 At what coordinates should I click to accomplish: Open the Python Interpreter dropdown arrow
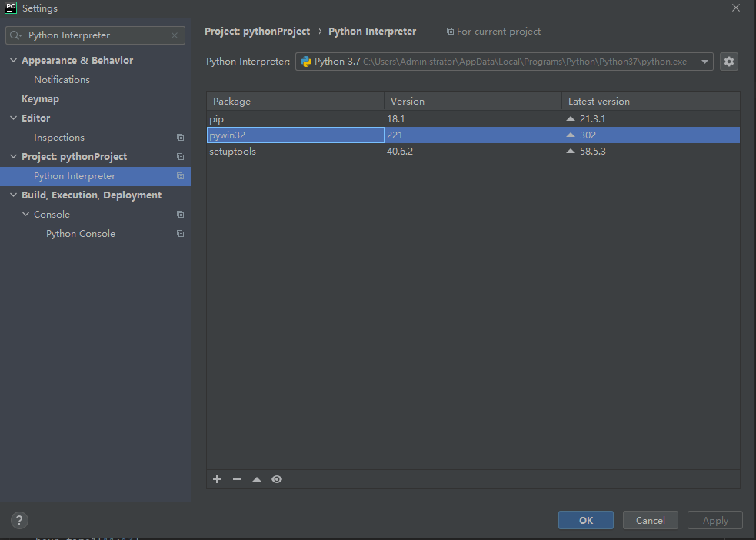click(704, 62)
